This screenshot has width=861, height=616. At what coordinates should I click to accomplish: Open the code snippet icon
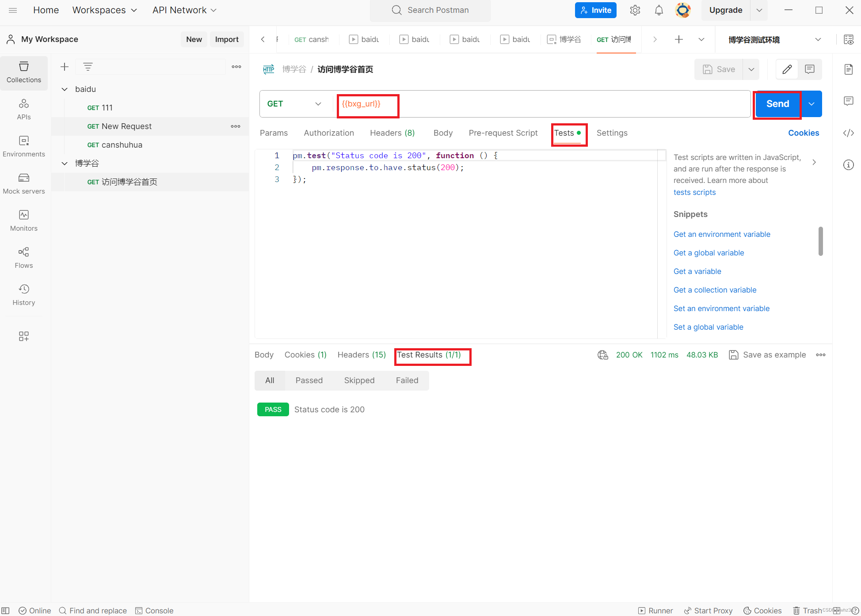[x=848, y=133]
